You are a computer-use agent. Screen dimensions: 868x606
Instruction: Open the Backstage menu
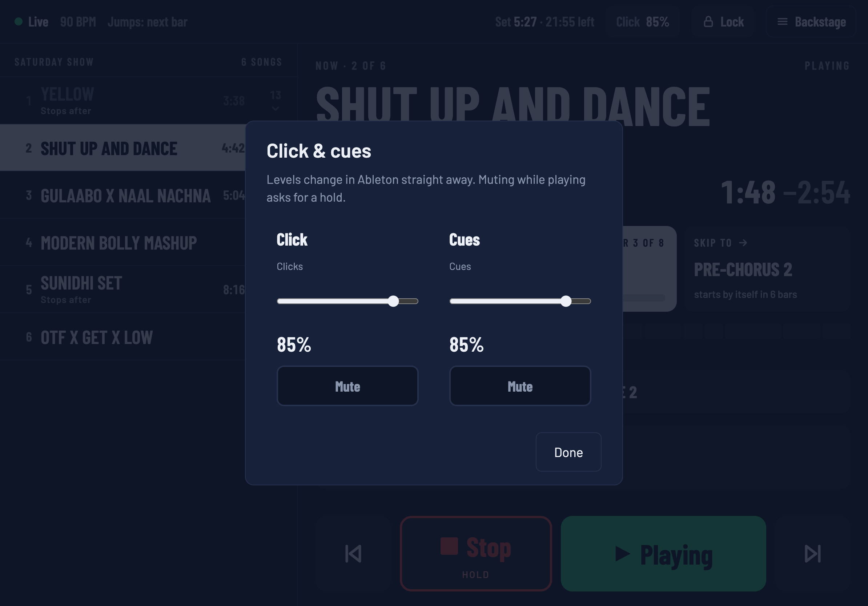[811, 21]
